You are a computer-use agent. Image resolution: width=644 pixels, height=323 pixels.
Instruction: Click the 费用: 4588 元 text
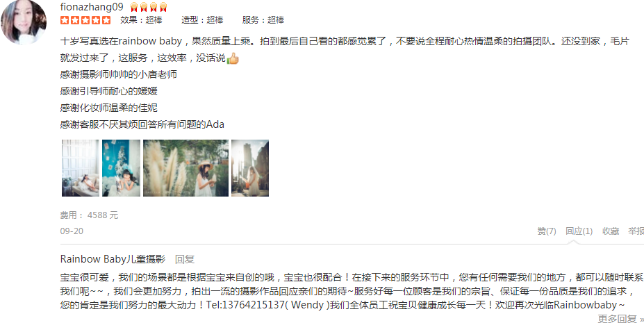(x=89, y=215)
